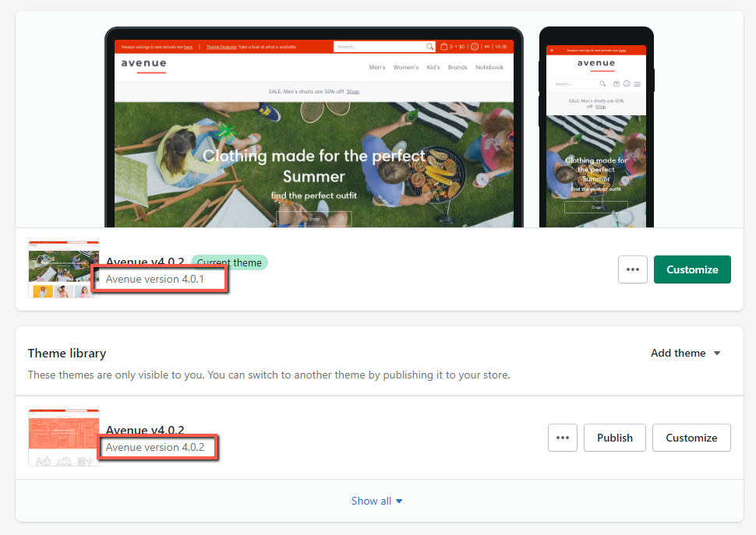
Task: Click the Current theme badge
Action: pyautogui.click(x=229, y=262)
